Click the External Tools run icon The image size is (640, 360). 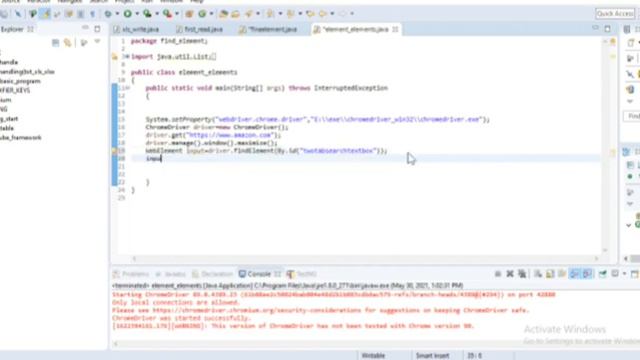pyautogui.click(x=167, y=14)
